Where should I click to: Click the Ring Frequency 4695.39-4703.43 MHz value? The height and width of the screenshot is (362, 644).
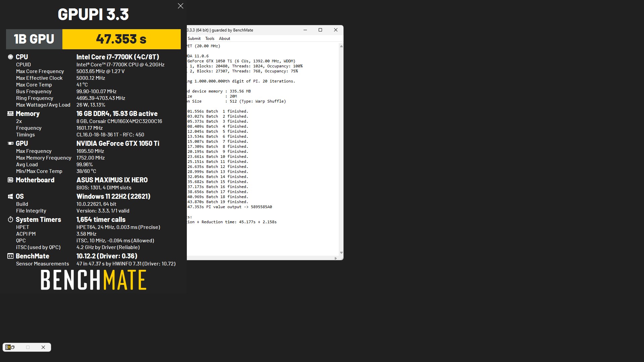[101, 98]
